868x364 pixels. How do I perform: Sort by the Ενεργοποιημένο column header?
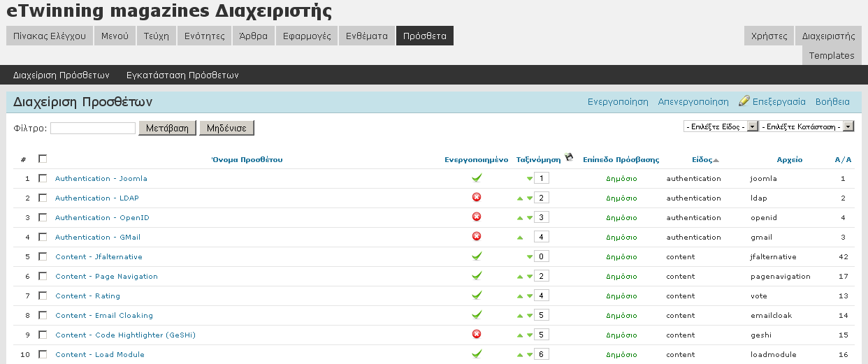coord(477,159)
